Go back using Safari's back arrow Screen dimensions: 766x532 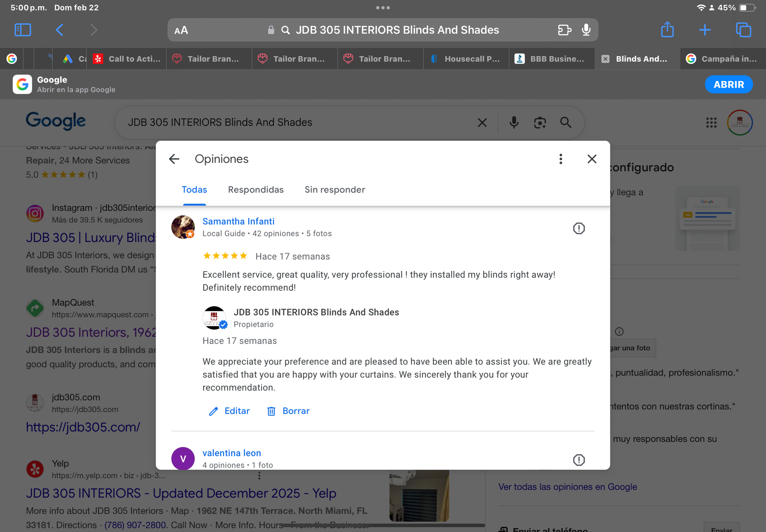59,30
